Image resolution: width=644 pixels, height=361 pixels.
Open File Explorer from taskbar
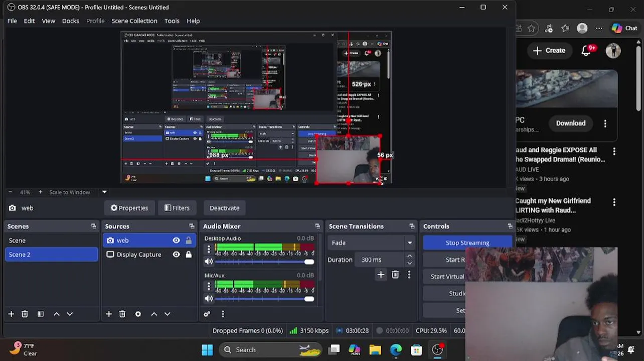pos(375,349)
